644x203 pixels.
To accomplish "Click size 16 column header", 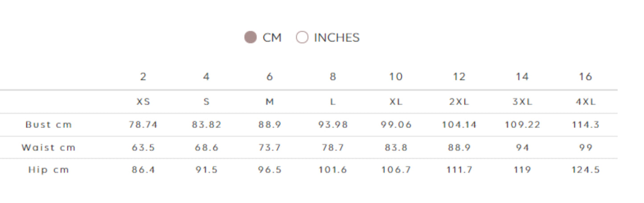I will (585, 77).
